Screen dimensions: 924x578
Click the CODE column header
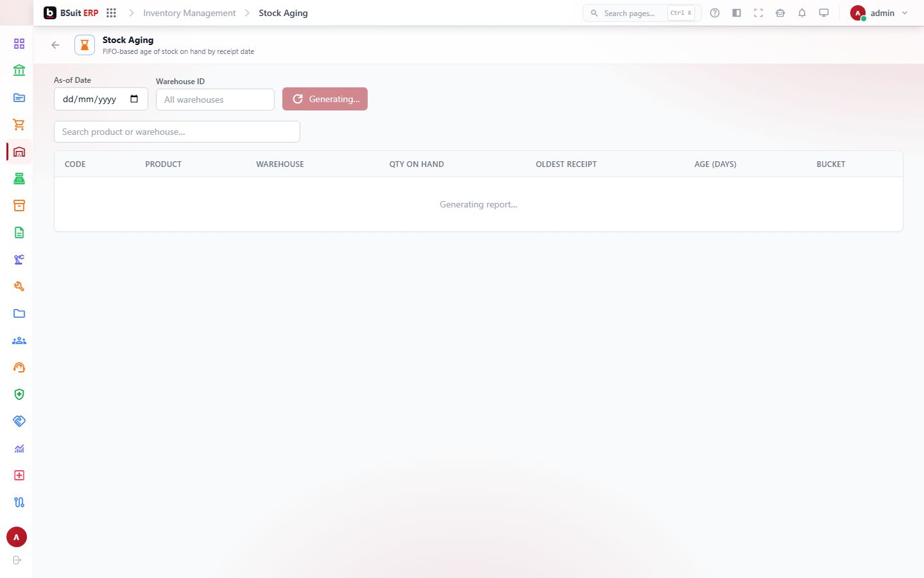75,164
